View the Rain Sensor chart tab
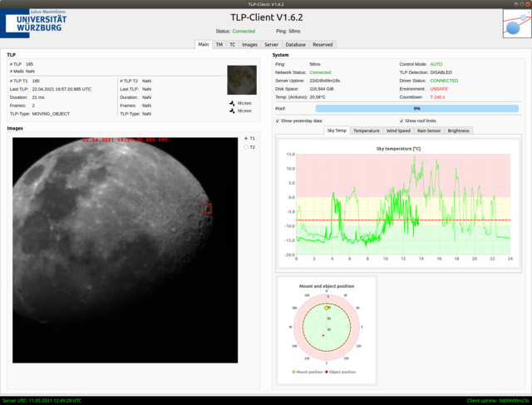 point(429,131)
